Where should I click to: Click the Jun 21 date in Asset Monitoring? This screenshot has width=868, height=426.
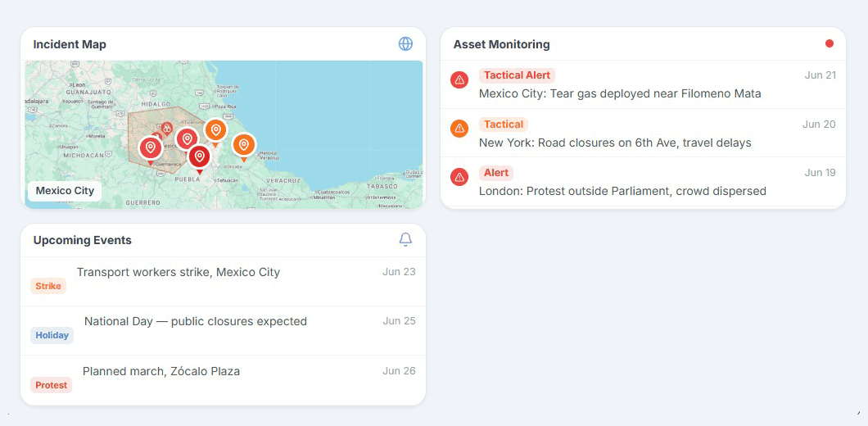(821, 75)
